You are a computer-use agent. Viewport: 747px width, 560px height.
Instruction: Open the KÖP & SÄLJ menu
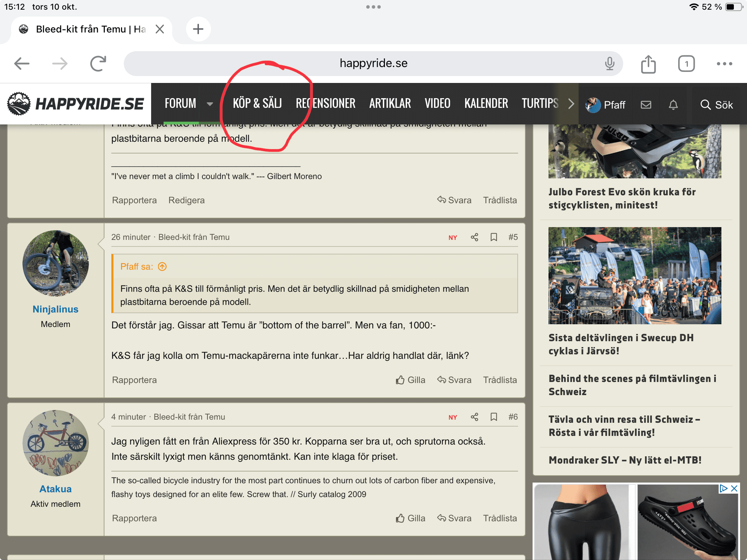pos(257,103)
